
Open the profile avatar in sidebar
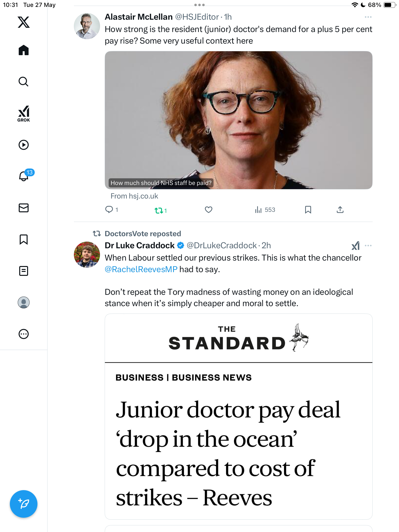(x=24, y=302)
